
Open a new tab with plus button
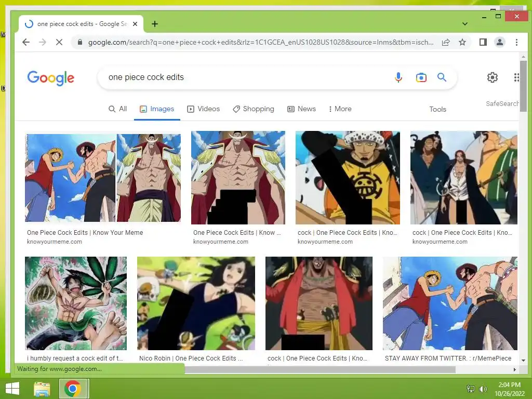pos(155,24)
